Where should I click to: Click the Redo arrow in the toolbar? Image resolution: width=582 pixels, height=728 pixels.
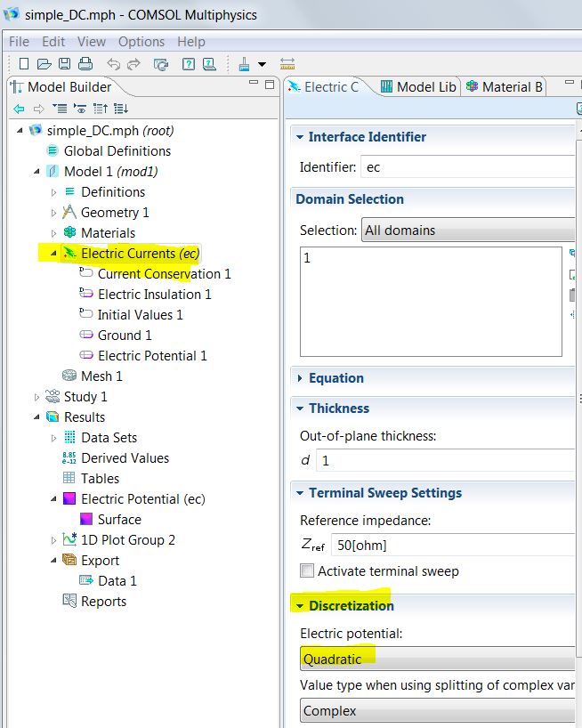click(x=133, y=64)
